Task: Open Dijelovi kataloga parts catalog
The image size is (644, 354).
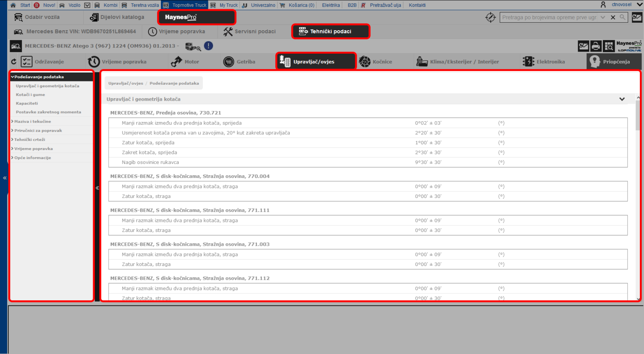Action: click(x=117, y=17)
